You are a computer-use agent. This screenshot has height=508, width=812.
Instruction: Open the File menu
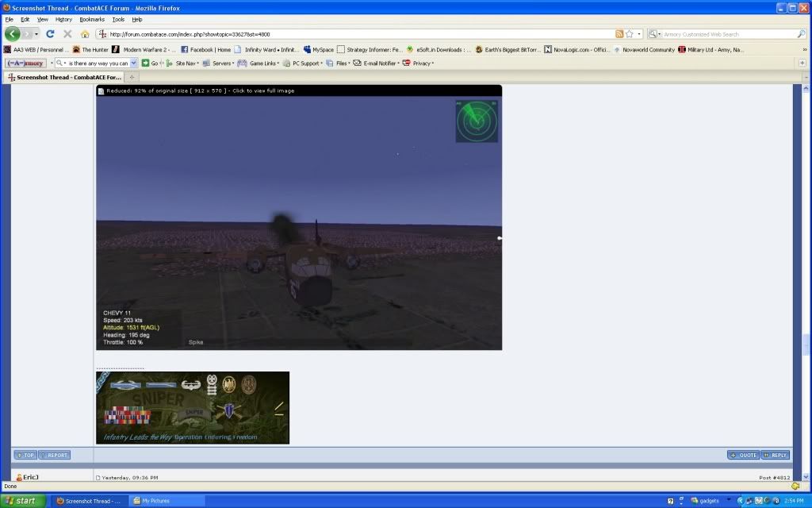[10, 19]
